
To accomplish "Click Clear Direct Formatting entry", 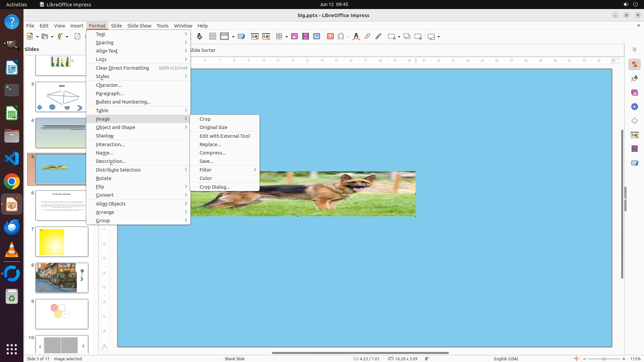I will point(122,68).
